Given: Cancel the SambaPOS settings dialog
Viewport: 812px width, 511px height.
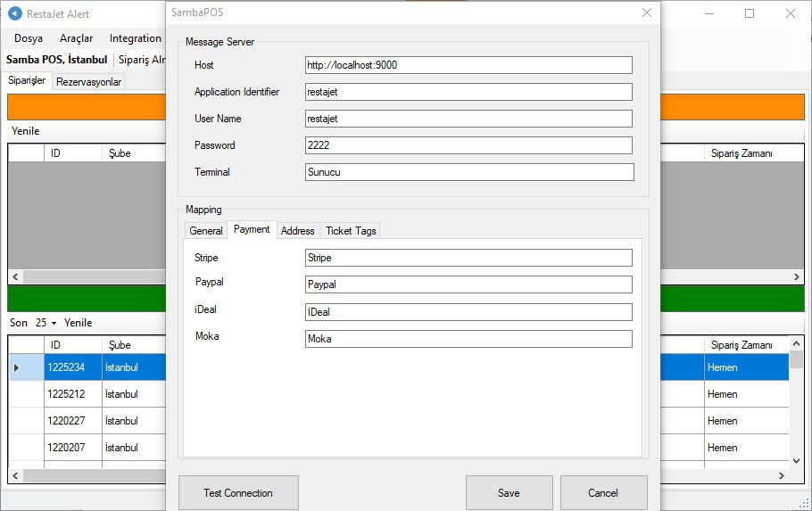Looking at the screenshot, I should click(603, 492).
